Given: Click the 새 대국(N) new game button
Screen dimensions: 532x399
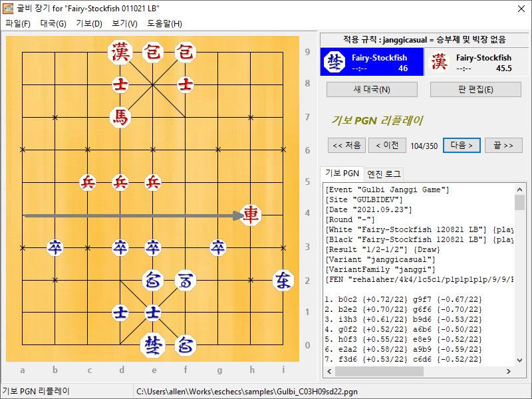Looking at the screenshot, I should [372, 90].
